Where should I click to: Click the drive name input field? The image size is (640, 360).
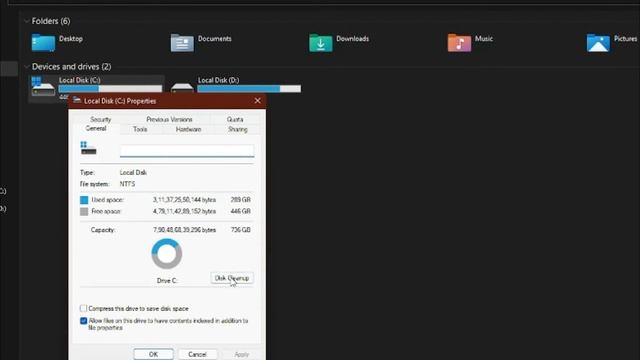tap(187, 151)
